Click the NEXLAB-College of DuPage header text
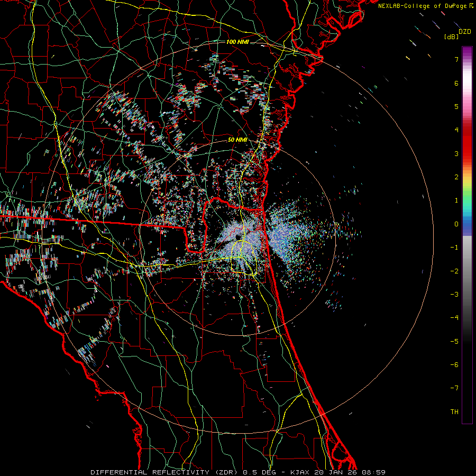This screenshot has height=476, width=476. 423,6
